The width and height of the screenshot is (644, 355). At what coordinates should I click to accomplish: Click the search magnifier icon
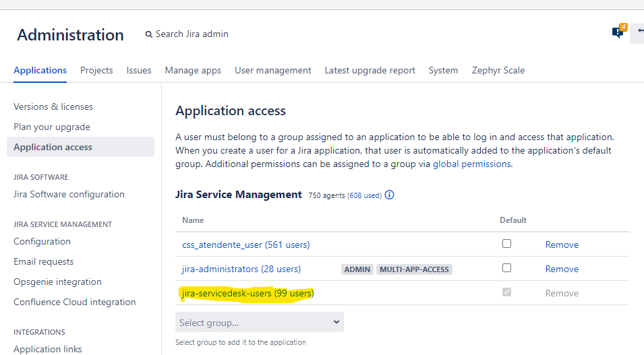148,34
